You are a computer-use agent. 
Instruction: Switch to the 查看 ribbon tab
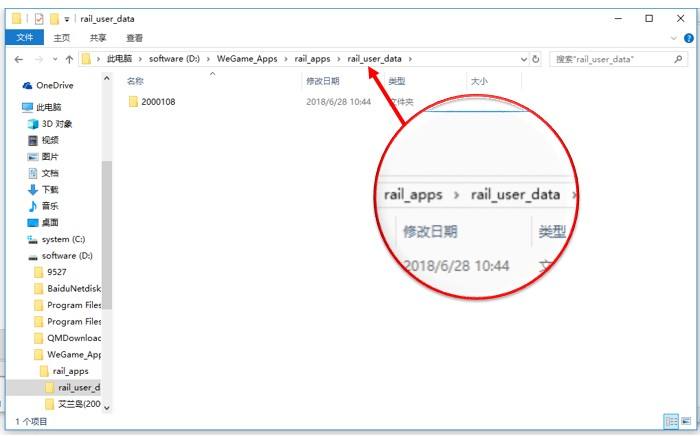(x=134, y=38)
